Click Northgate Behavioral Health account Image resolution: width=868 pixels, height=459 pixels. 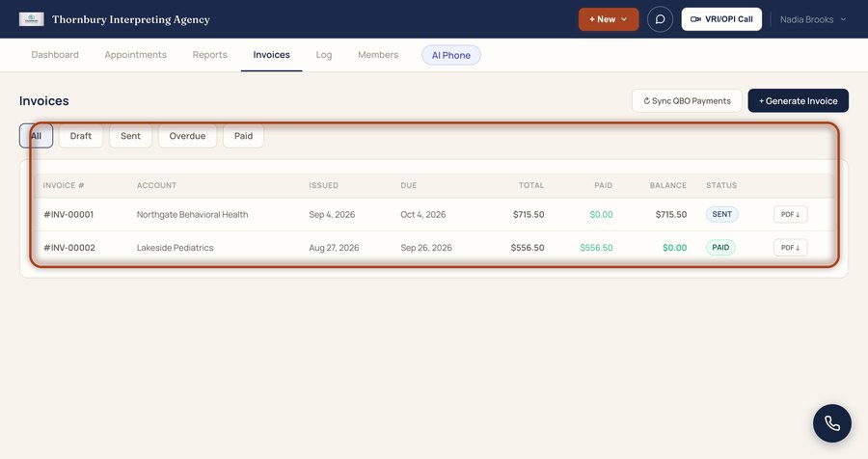(x=192, y=214)
